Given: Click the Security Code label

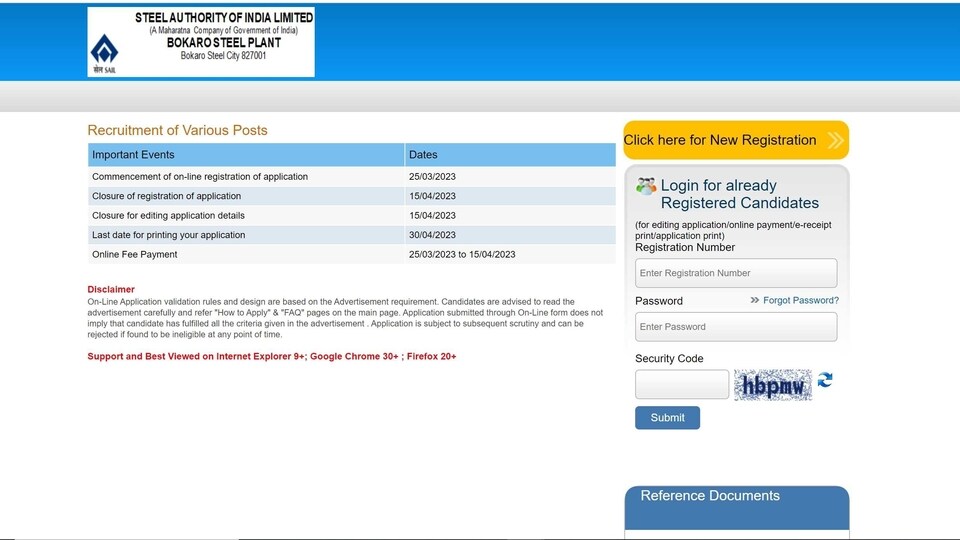Looking at the screenshot, I should pos(669,359).
